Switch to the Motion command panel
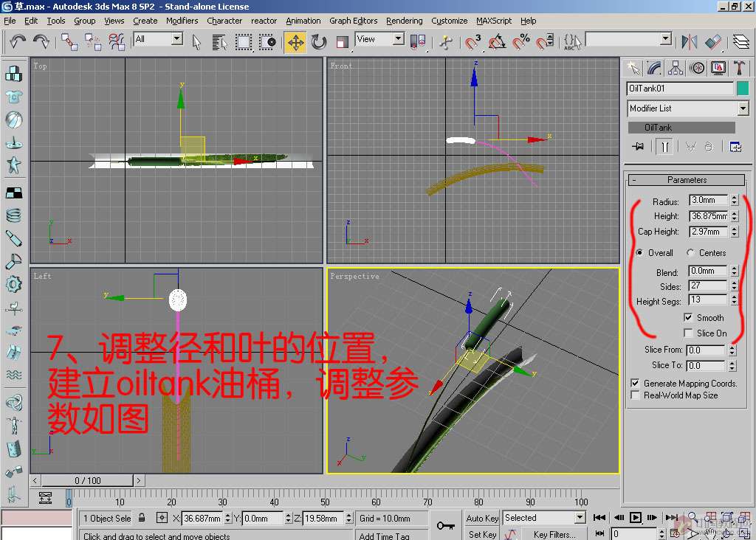The height and width of the screenshot is (540, 756). coord(697,68)
